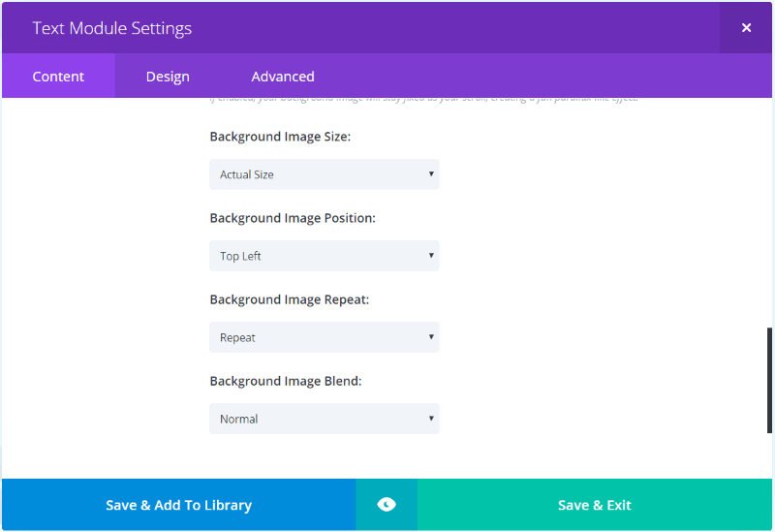This screenshot has width=775, height=532.
Task: Click the eye preview icon
Action: tap(386, 504)
